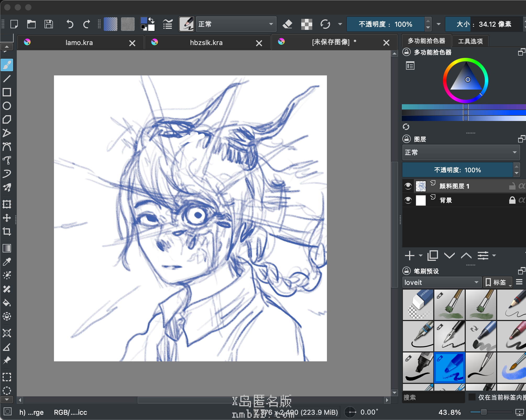The image size is (526, 420).
Task: Open the 工具选项 panel tab
Action: tap(470, 41)
